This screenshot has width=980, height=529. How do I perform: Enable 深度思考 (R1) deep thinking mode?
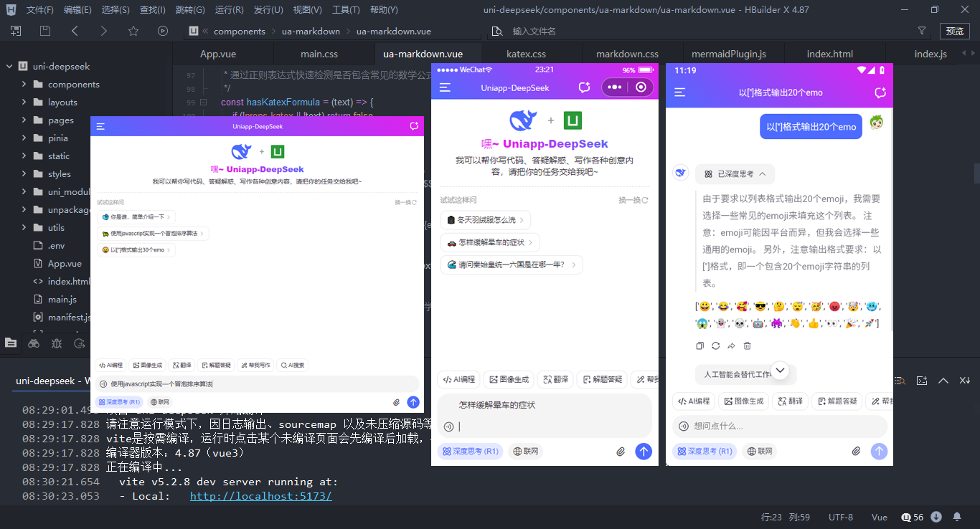704,451
